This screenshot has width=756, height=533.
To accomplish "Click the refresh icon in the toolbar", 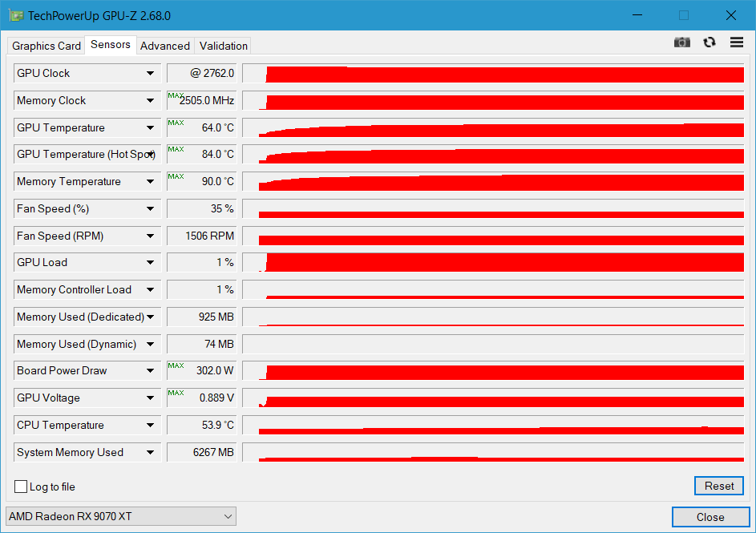I will 710,42.
